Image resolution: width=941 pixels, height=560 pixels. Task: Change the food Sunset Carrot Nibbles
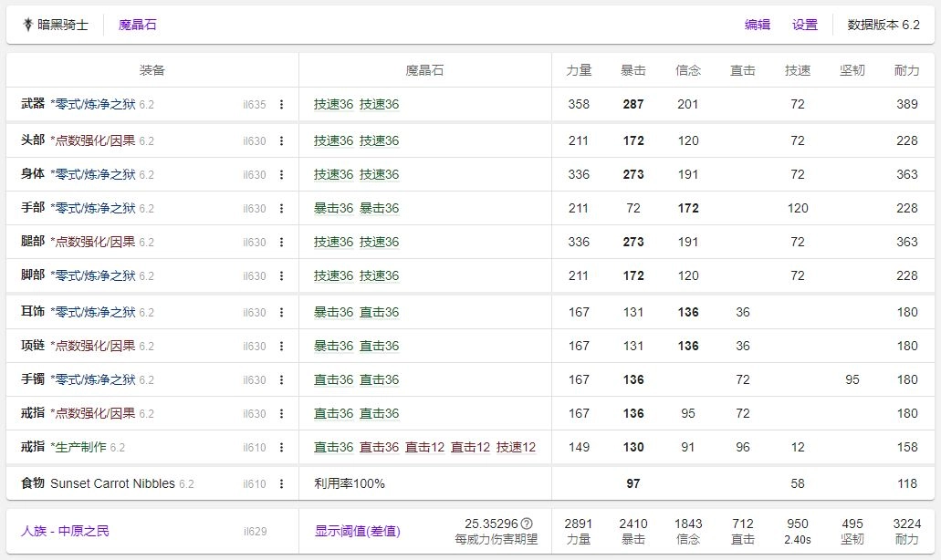pos(112,483)
